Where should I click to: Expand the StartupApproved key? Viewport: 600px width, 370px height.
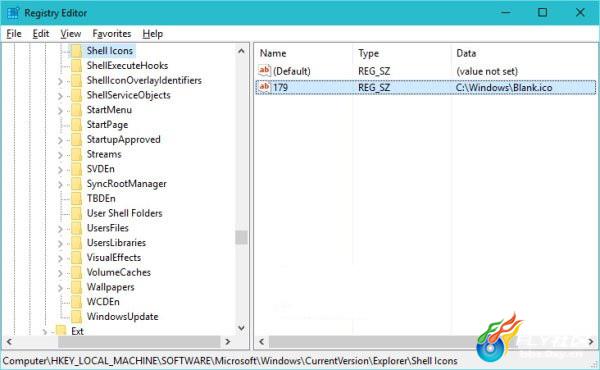tap(60, 140)
